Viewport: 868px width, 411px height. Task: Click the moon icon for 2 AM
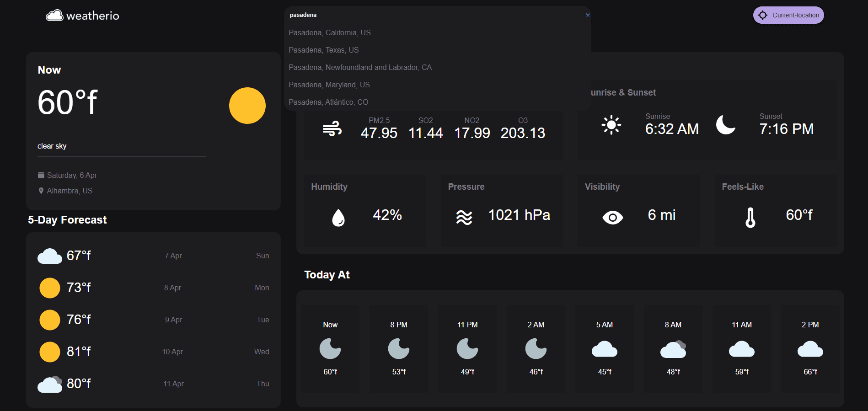pyautogui.click(x=536, y=349)
